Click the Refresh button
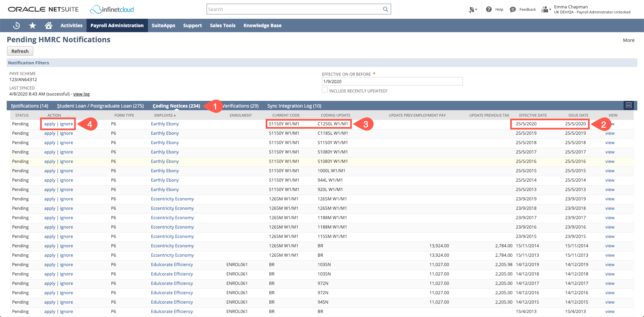Image resolution: width=644 pixels, height=317 pixels. [20, 51]
